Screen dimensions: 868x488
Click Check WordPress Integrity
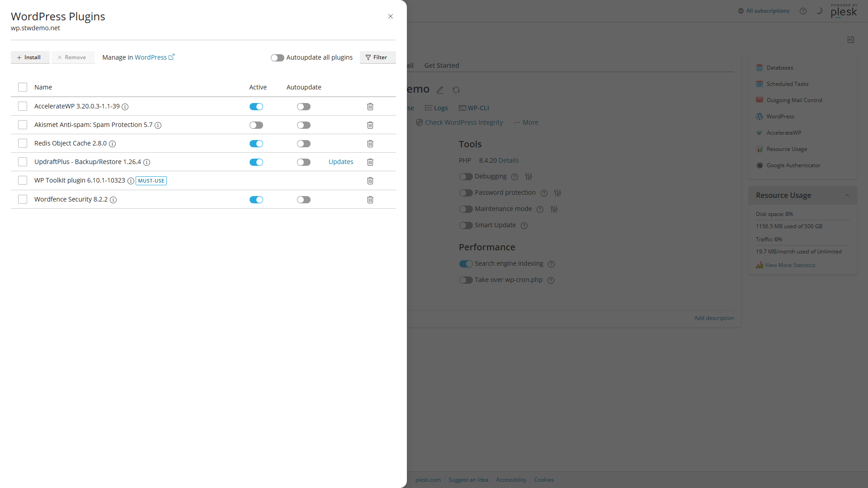click(x=459, y=122)
